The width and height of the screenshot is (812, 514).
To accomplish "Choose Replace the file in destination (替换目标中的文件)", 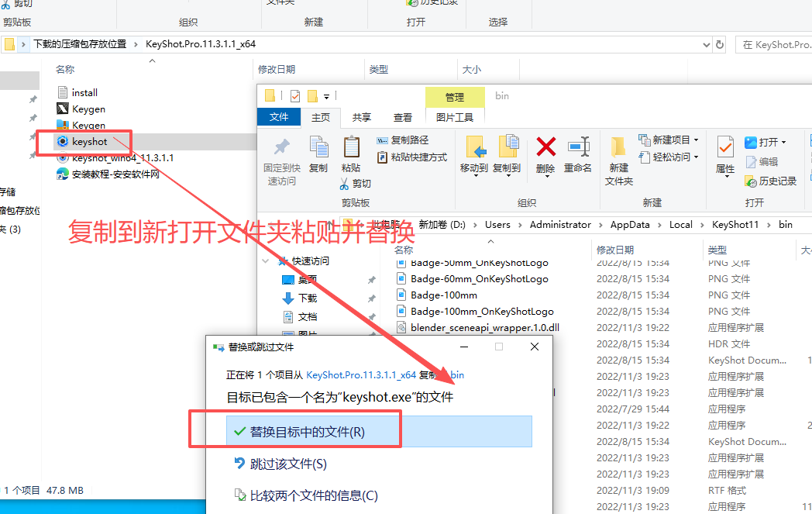I will tap(379, 431).
